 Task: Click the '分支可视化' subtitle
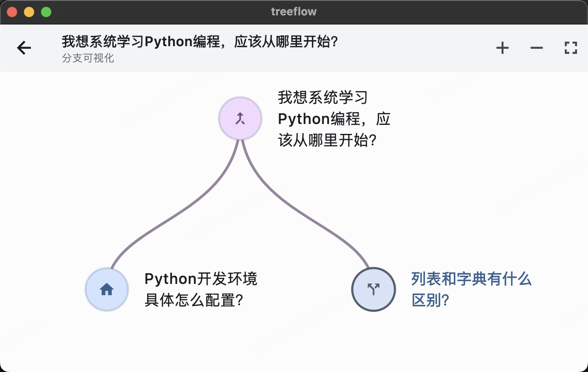(x=88, y=58)
